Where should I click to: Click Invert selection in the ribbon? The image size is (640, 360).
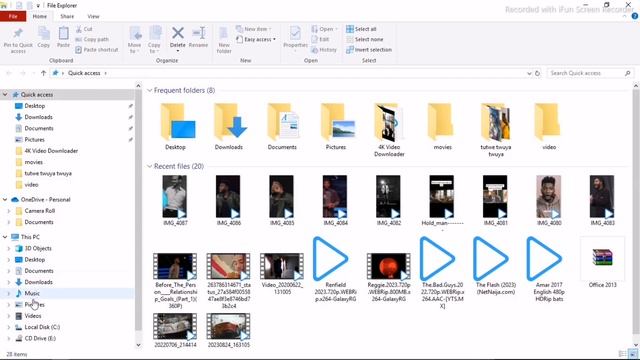369,50
